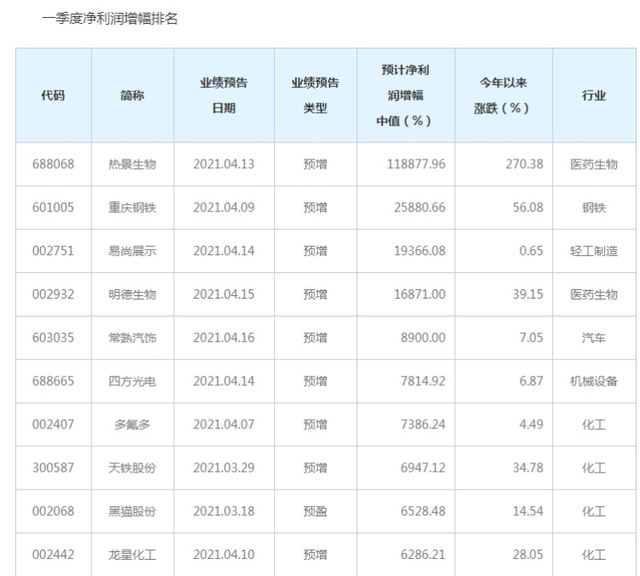Click the value 6.87
The width and height of the screenshot is (640, 576).
[x=531, y=381]
